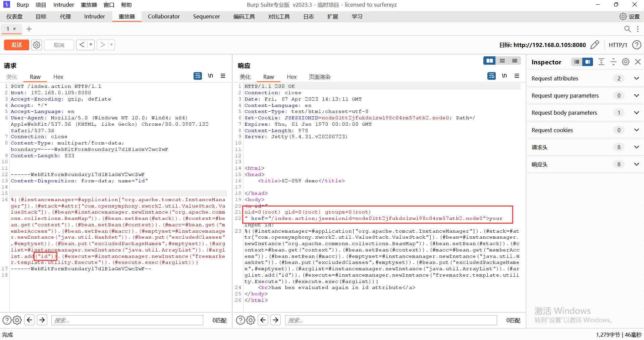The width and height of the screenshot is (644, 340).
Task: Close the Inspector panel
Action: coord(638,62)
